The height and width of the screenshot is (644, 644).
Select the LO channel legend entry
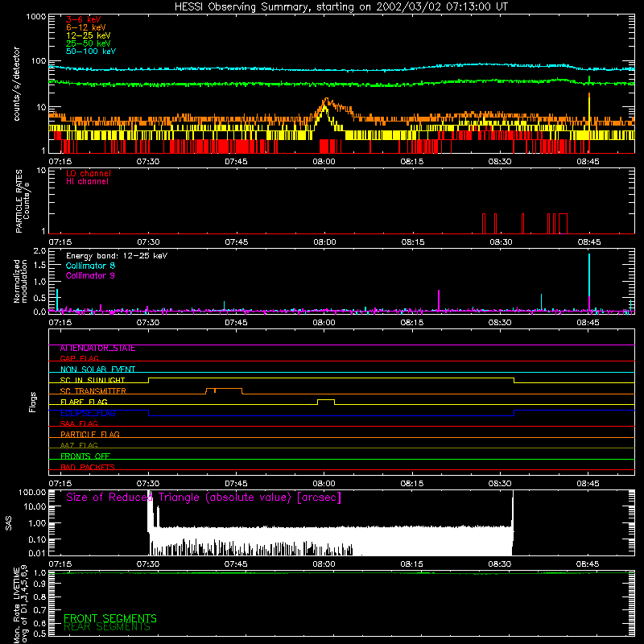click(x=89, y=173)
